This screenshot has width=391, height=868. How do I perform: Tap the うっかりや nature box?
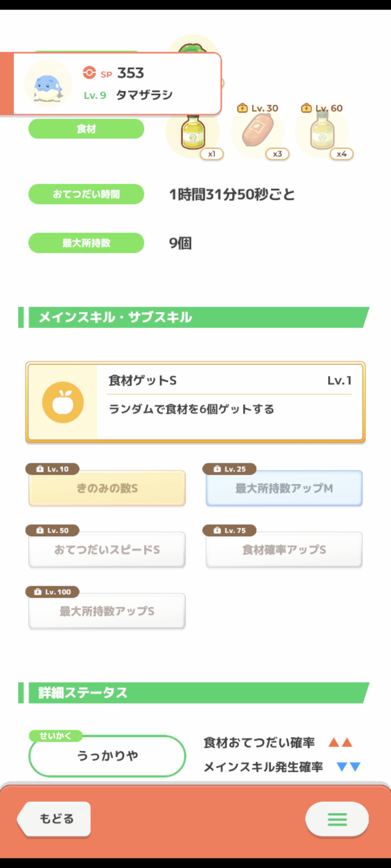pyautogui.click(x=107, y=756)
